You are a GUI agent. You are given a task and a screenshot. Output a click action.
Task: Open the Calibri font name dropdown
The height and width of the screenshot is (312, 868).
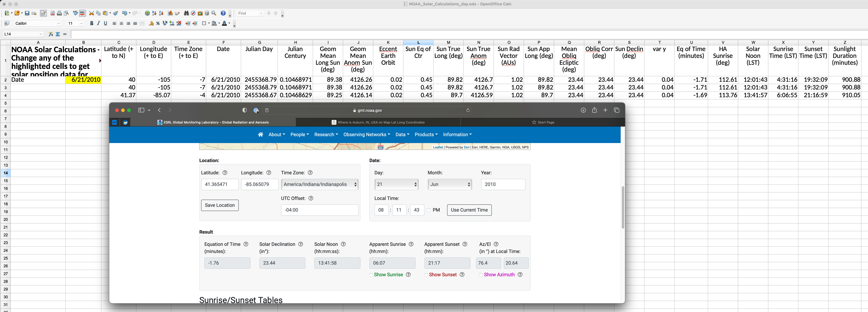(59, 23)
